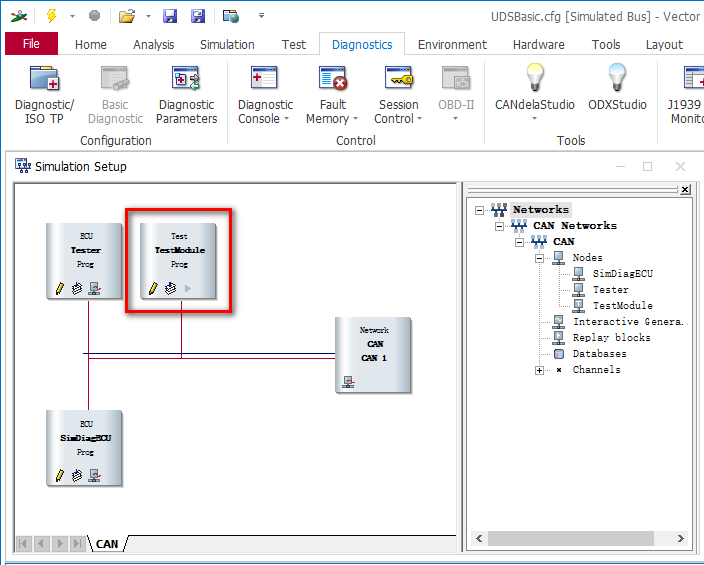Click the next-sheet navigation arrow
The height and width of the screenshot is (565, 704).
[x=60, y=544]
